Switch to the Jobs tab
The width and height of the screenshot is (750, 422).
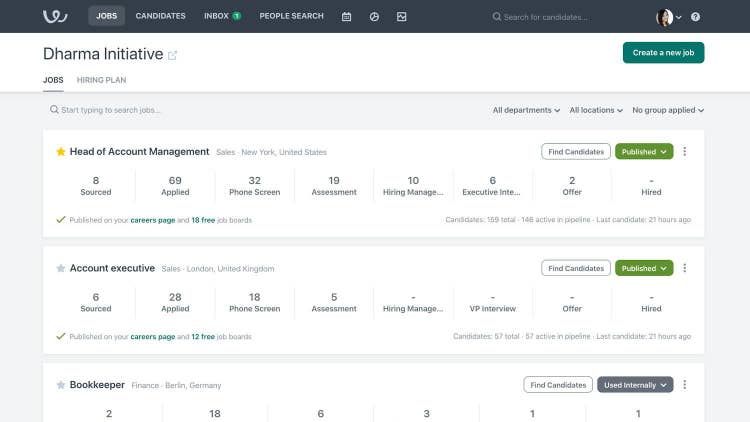pos(53,80)
